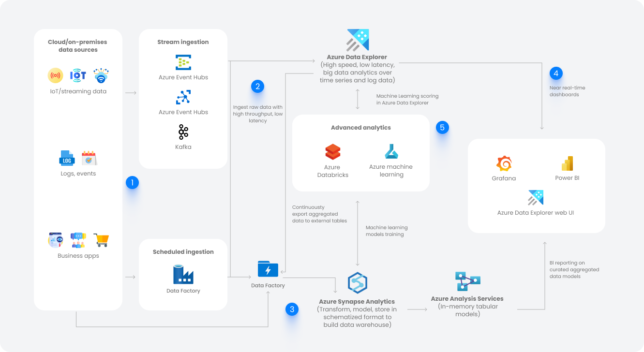Open the Azure Synapse Analytics hexagon icon
This screenshot has width=644, height=352.
point(357,283)
